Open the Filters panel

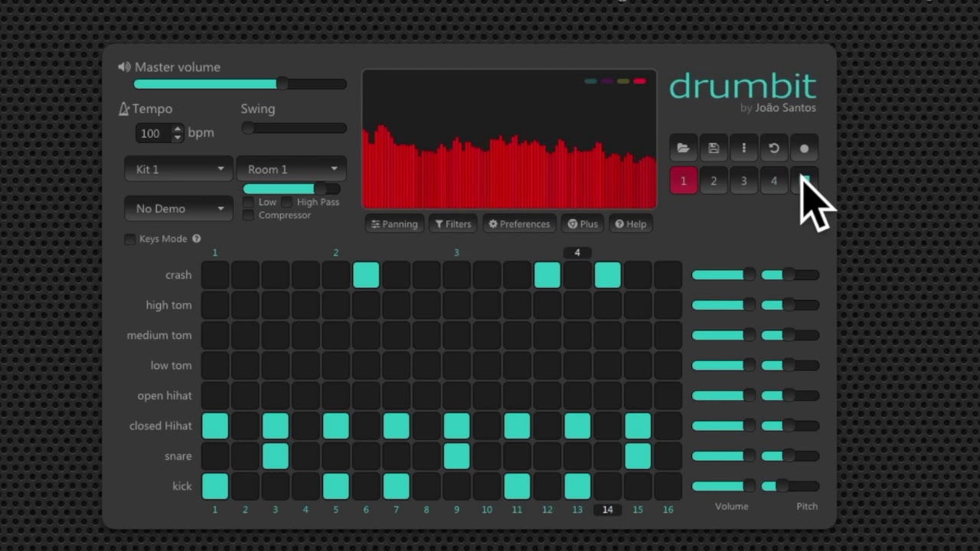click(x=453, y=224)
